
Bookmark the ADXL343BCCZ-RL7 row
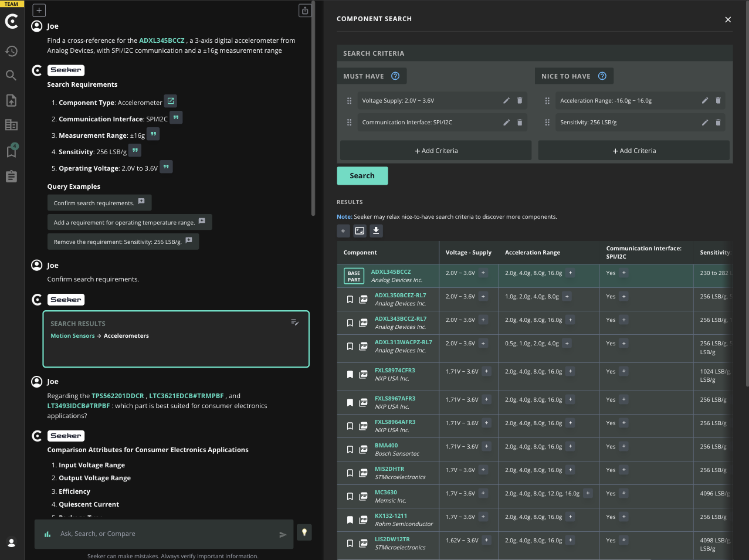[350, 323]
